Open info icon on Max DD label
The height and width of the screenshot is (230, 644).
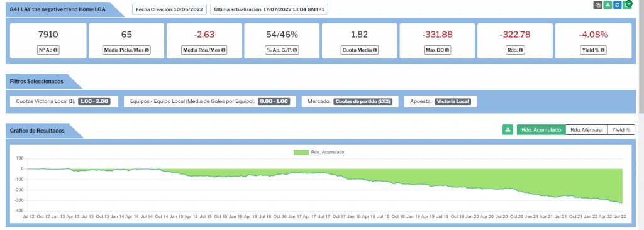click(x=447, y=50)
